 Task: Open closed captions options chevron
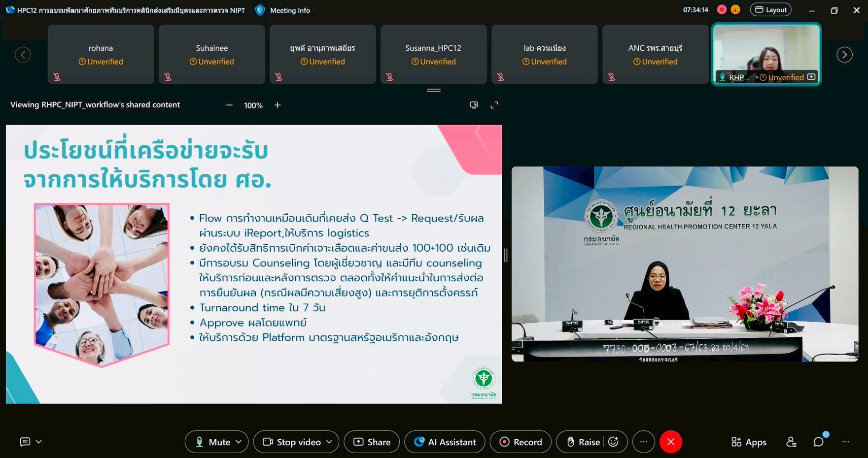(x=39, y=442)
